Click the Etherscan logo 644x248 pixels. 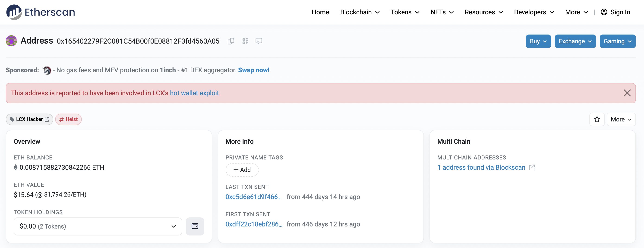pyautogui.click(x=41, y=12)
